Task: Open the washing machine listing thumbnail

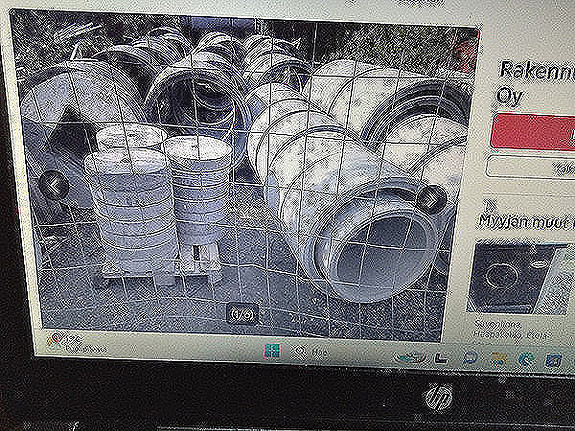Action: point(521,277)
